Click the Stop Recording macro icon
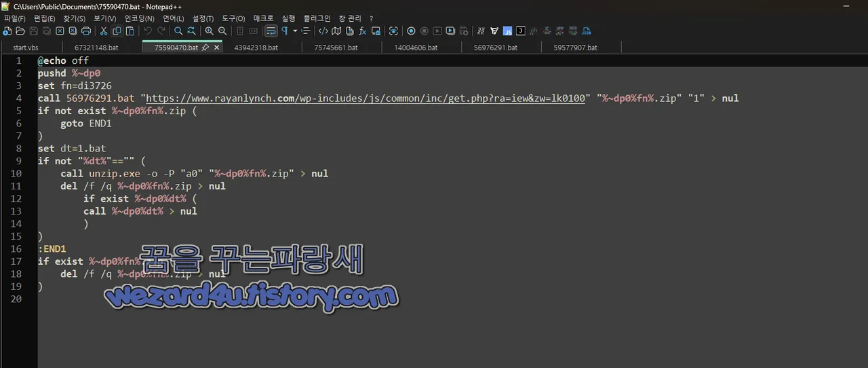This screenshot has width=868, height=368. coord(425,31)
